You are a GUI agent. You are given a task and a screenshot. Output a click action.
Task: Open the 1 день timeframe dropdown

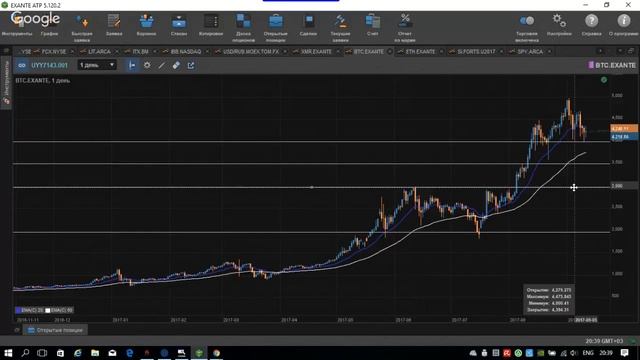[97, 65]
